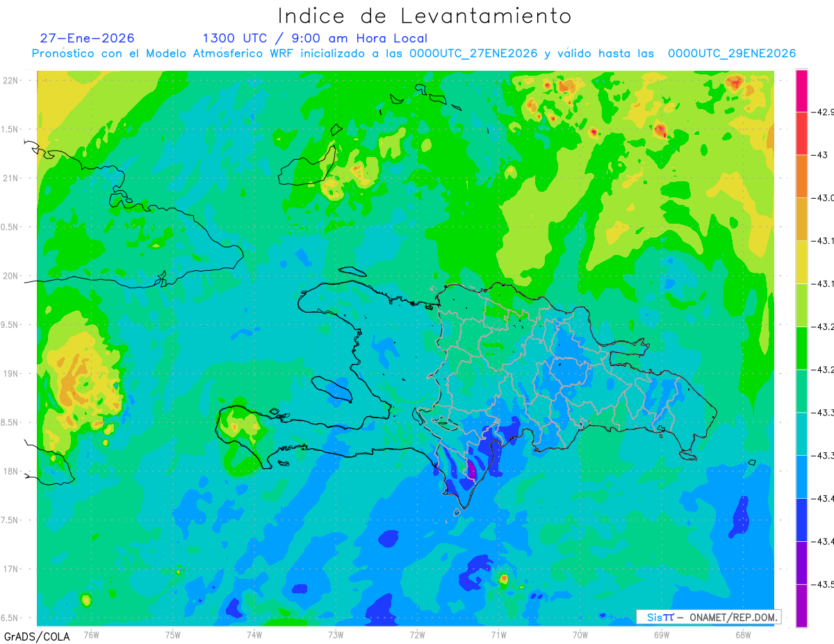Click the sea-green colorbar swatch
The height and width of the screenshot is (644, 834).
(801, 391)
